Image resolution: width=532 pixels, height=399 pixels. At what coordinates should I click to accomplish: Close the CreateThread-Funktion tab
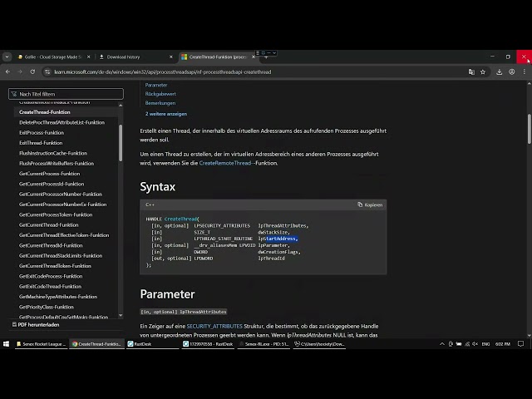coord(254,57)
